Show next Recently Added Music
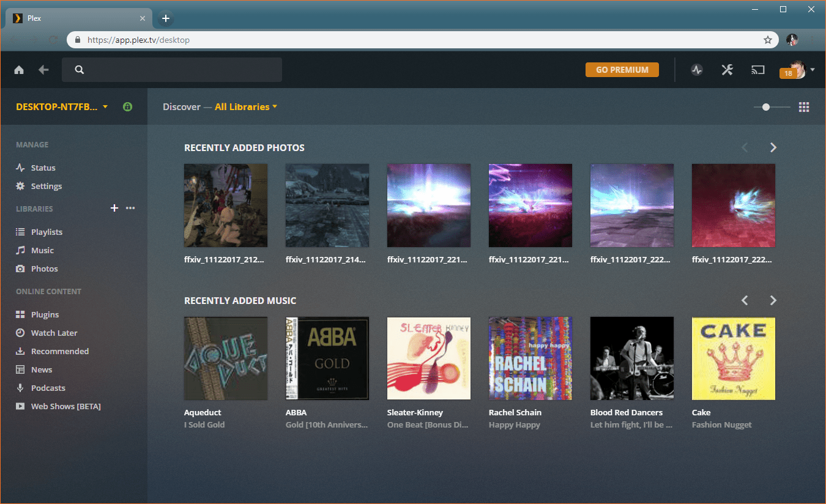The image size is (826, 504). coord(773,300)
